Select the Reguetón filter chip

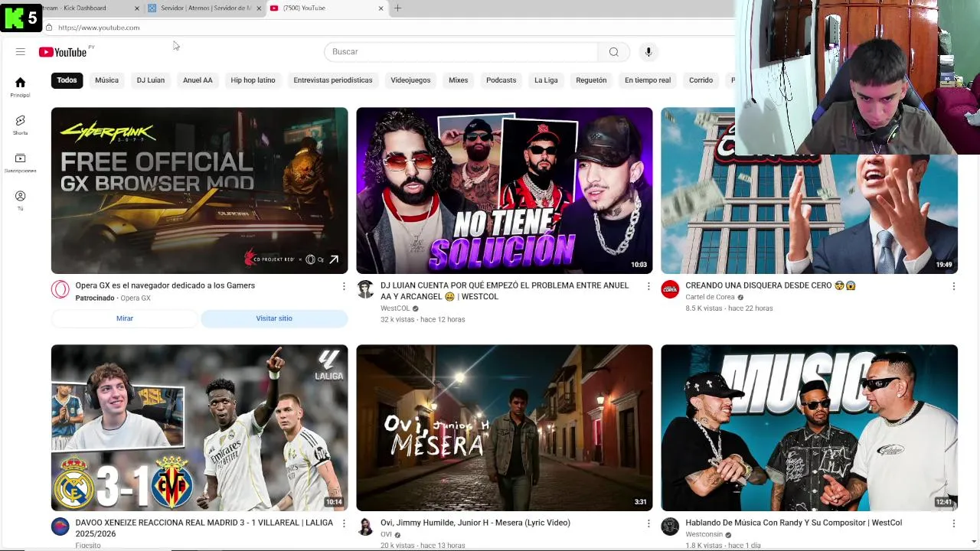[x=591, y=80]
